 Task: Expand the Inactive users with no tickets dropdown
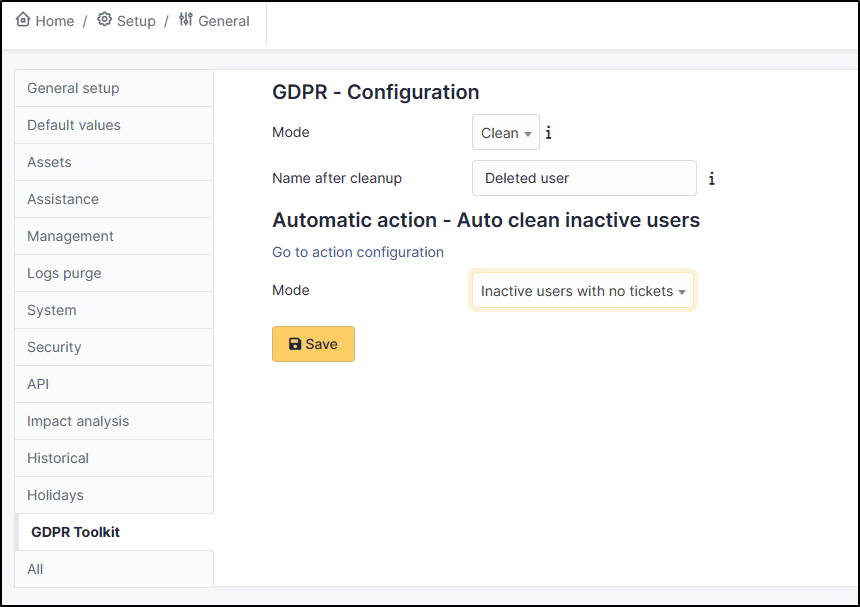[x=582, y=291]
